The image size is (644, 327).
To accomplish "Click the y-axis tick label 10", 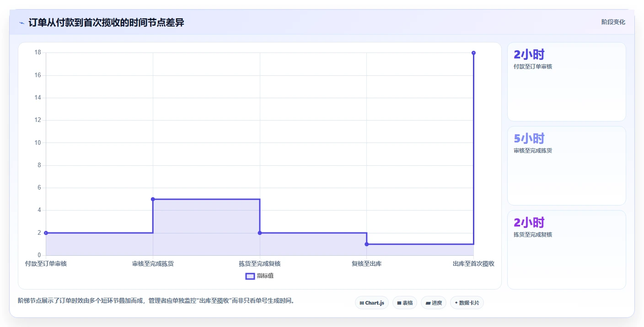I will pyautogui.click(x=38, y=142).
